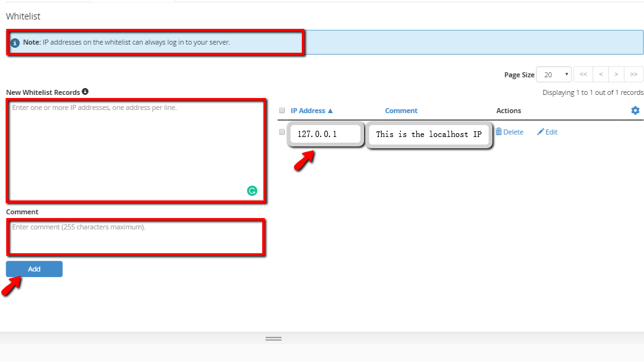Delete the 127.0.0.1 whitelist record
This screenshot has height=362, width=644.
[x=509, y=132]
